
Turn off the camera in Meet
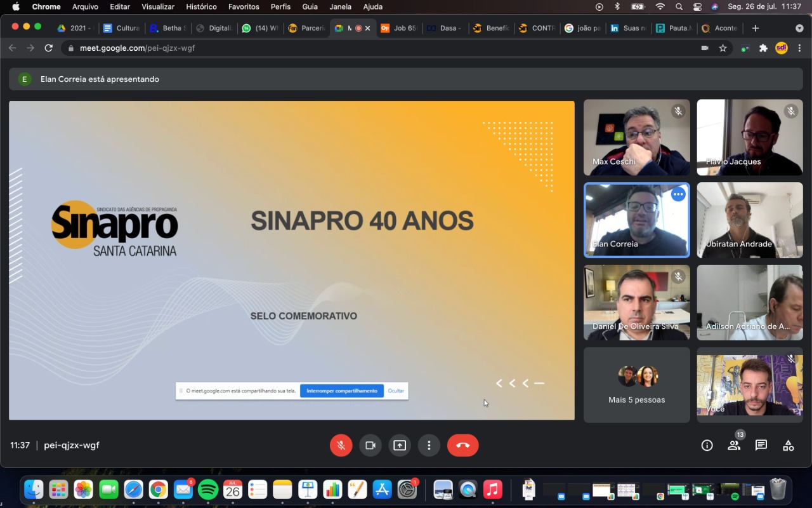click(x=370, y=445)
